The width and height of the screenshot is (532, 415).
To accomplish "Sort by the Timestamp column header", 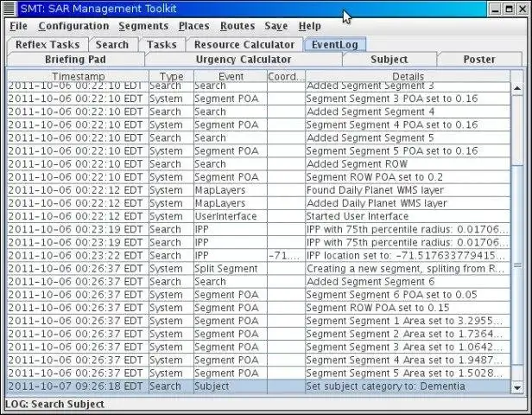I will click(78, 76).
